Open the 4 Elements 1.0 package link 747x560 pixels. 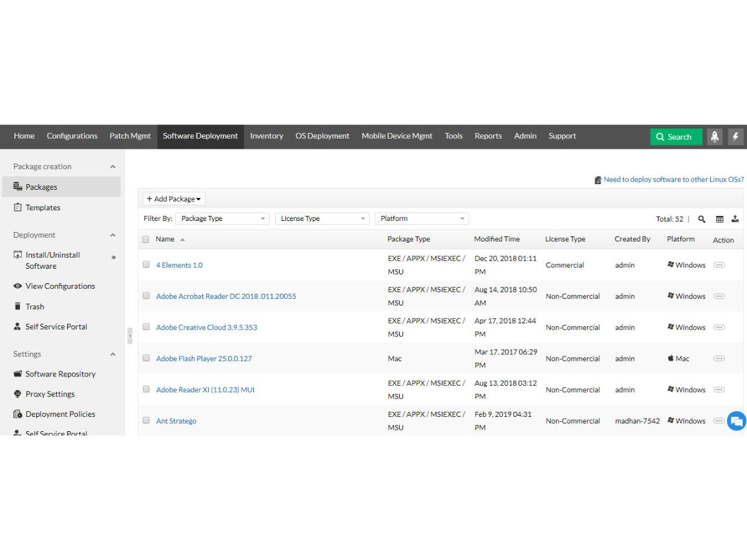pos(179,265)
